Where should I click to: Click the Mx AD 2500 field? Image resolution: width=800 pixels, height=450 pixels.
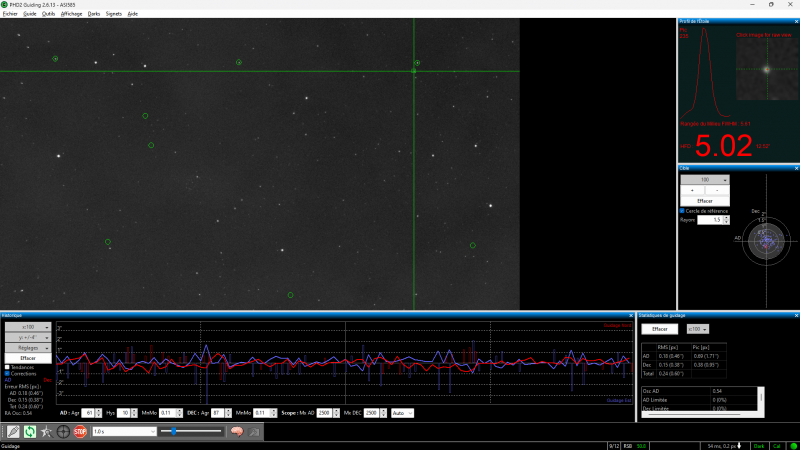coord(324,413)
